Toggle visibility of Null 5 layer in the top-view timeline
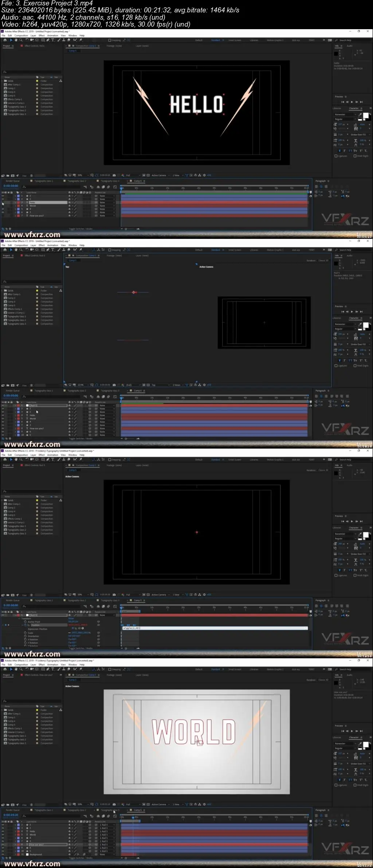Viewport: 373px width, 868px height. click(x=3, y=405)
